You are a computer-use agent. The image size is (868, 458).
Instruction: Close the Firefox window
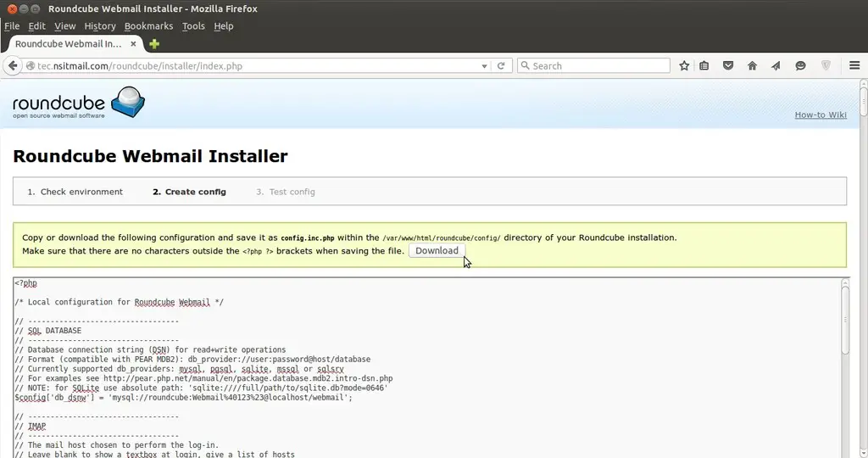(12, 8)
